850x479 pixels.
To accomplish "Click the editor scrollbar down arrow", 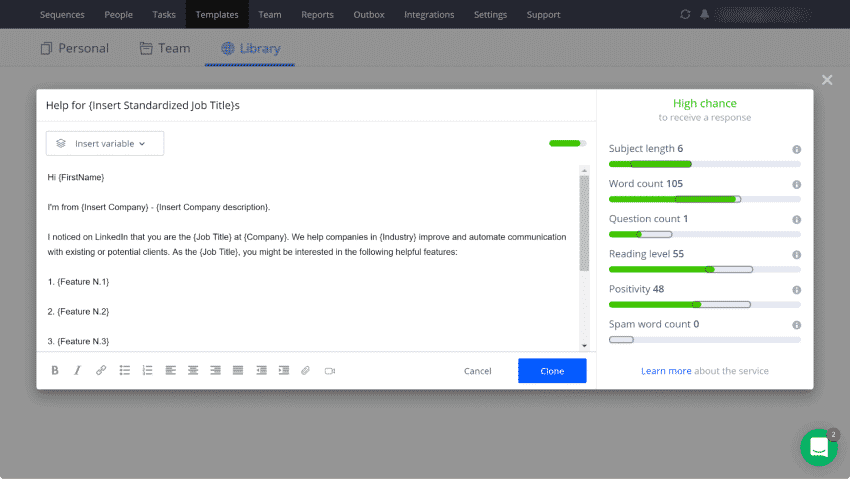I will [584, 346].
